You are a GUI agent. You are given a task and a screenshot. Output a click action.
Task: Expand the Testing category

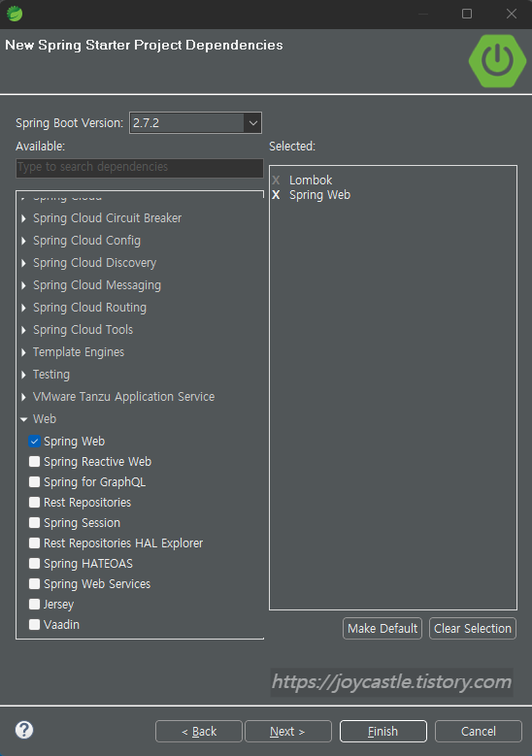[23, 375]
